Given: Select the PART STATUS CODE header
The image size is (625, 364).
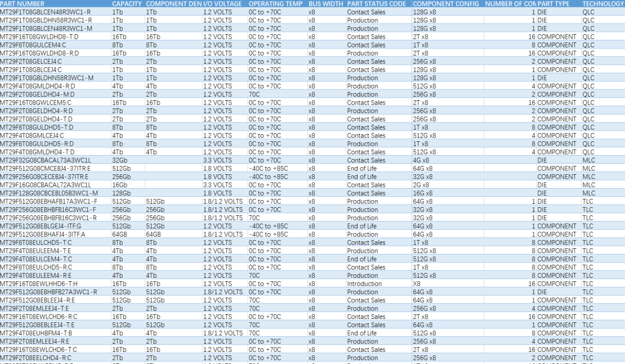Looking at the screenshot, I should (x=376, y=3).
